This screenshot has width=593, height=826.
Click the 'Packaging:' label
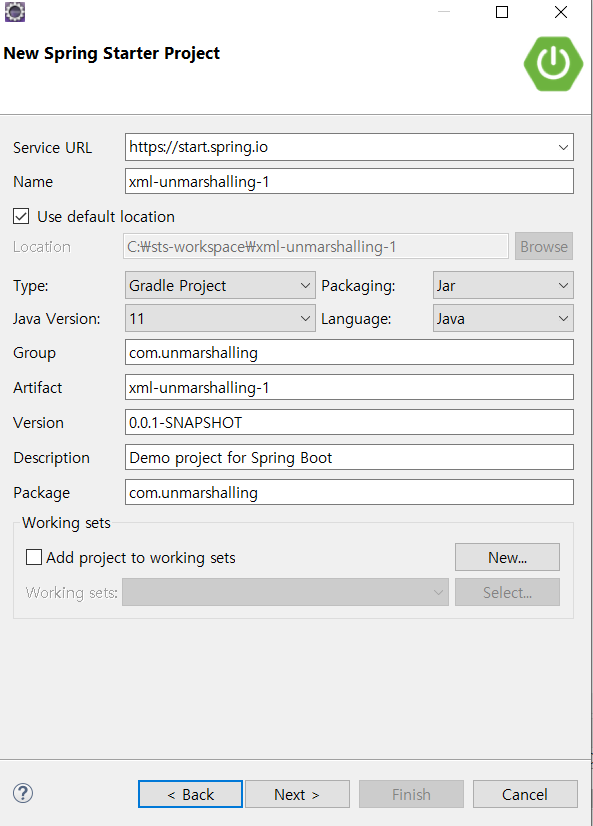(x=358, y=286)
